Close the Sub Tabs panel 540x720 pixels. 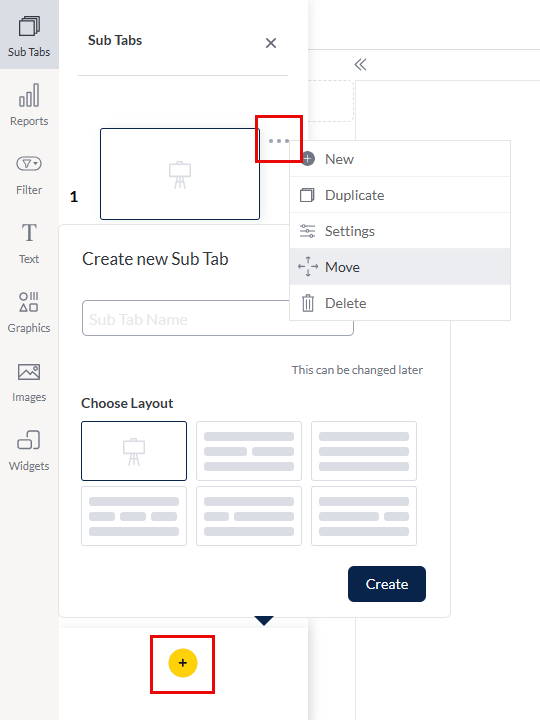click(271, 43)
